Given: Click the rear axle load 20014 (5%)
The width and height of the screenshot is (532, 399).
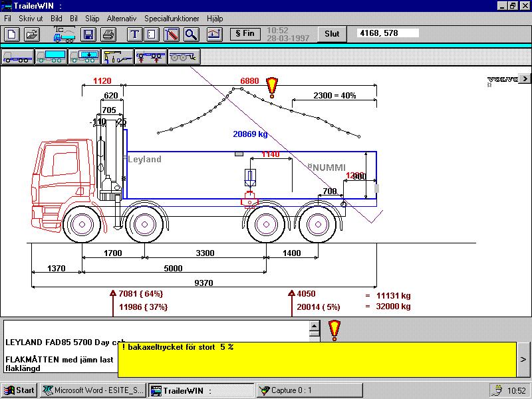Looking at the screenshot, I should click(319, 307).
